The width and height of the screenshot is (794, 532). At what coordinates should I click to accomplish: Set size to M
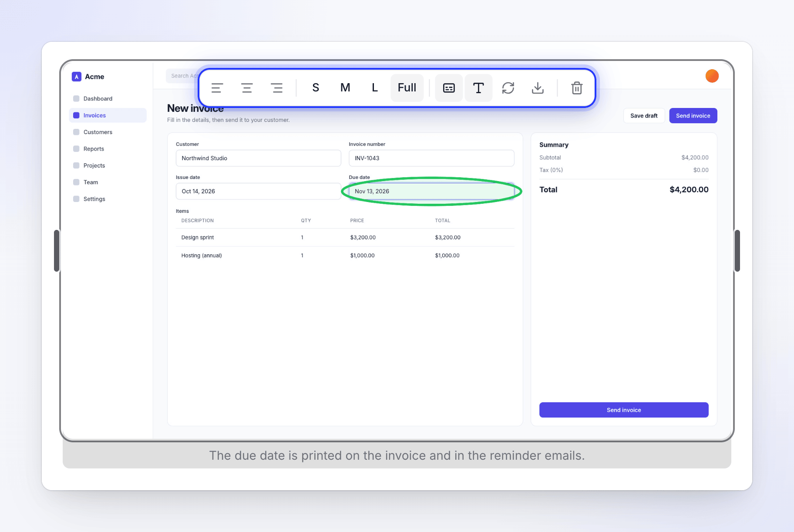tap(345, 88)
